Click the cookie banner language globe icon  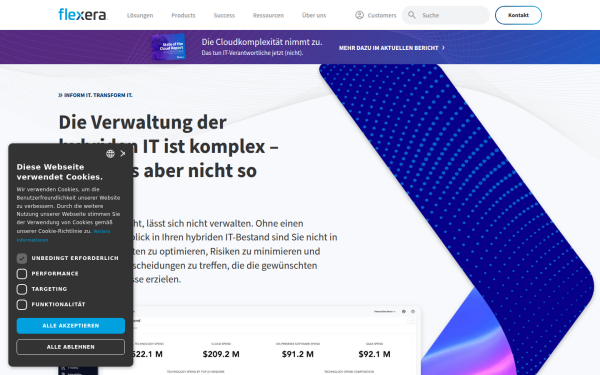click(110, 154)
